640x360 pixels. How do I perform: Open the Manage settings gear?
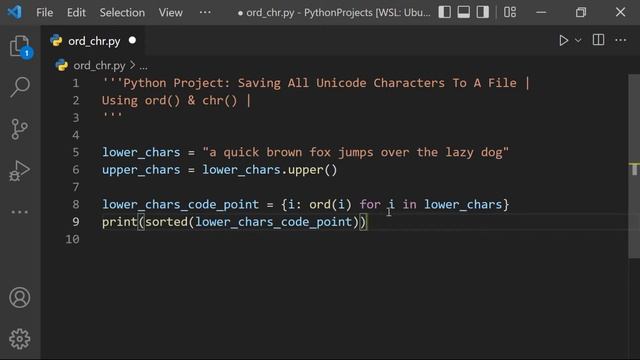coord(20,339)
